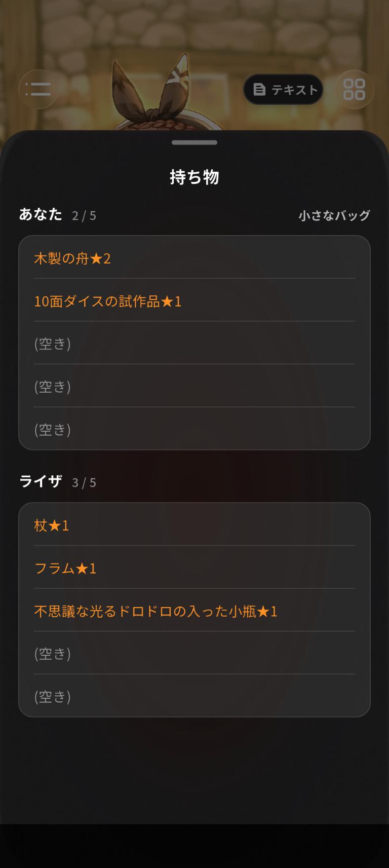Click the ライザ section header
Viewport: 389px width, 868px height.
coord(41,481)
